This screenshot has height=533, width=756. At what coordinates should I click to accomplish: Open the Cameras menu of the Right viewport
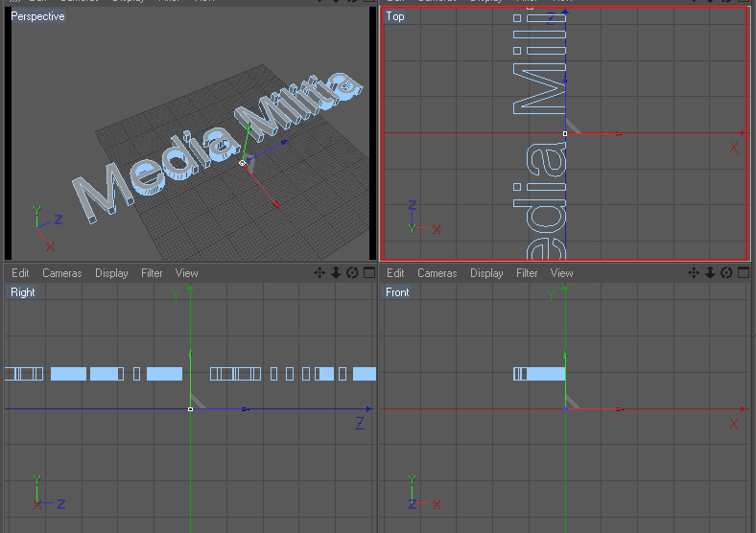click(62, 273)
